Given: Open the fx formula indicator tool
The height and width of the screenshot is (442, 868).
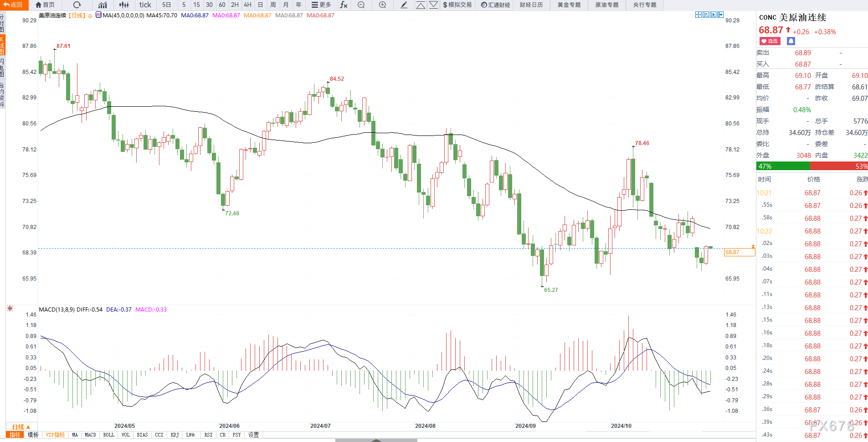Looking at the screenshot, I should click(344, 5).
